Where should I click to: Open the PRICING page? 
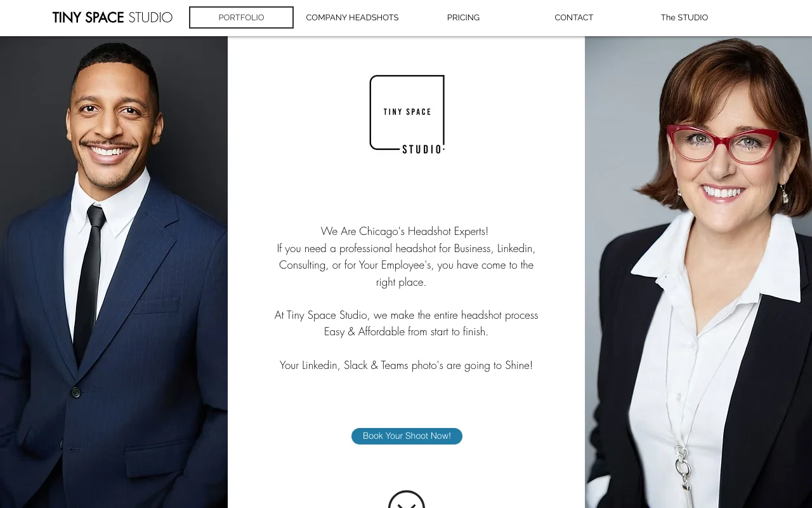click(x=463, y=18)
